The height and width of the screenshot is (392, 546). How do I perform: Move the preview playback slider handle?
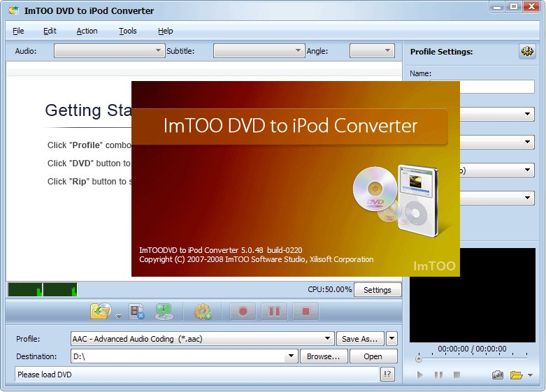(419, 358)
